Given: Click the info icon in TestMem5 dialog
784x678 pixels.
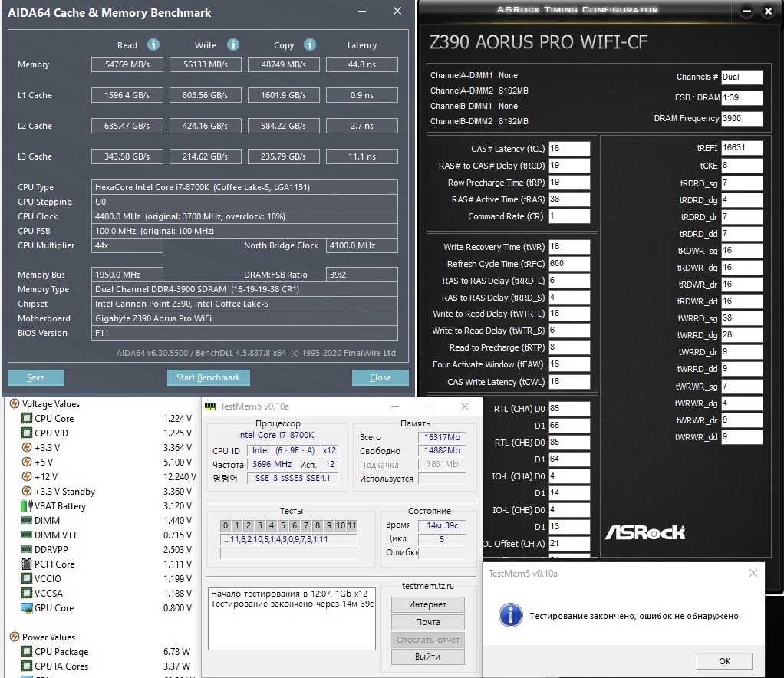Looking at the screenshot, I should [510, 615].
